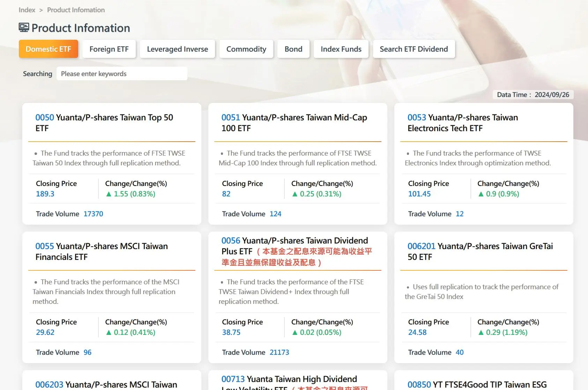
Task: Open 0056 Taiwan Dividend Plus ETF
Action: click(297, 251)
